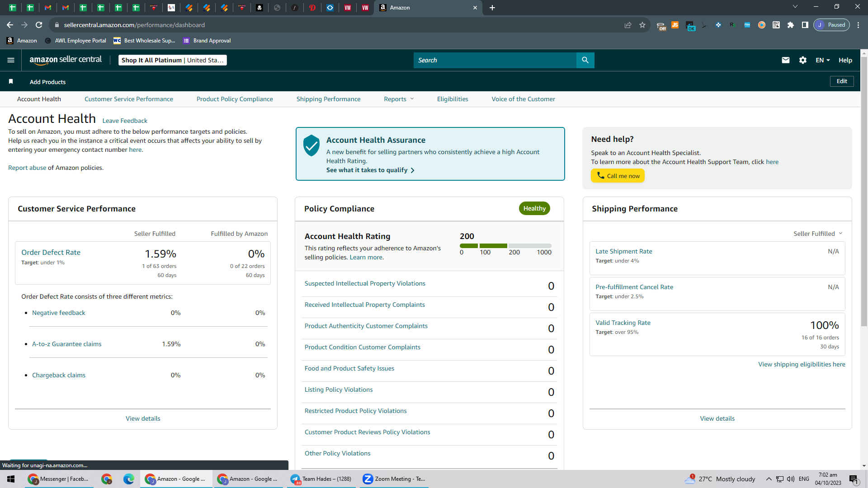Click the Account Health Rating progress bar
This screenshot has width=868, height=488.
(505, 246)
